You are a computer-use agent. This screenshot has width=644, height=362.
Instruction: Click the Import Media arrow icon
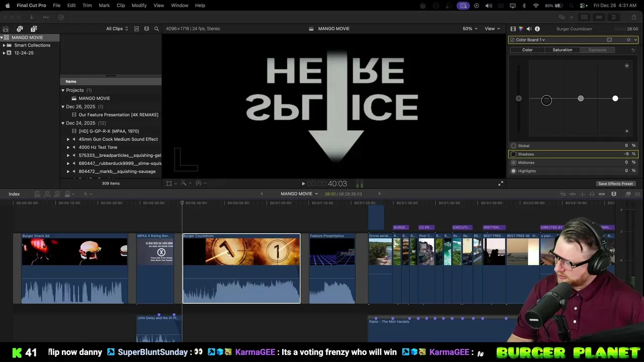[x=31, y=17]
